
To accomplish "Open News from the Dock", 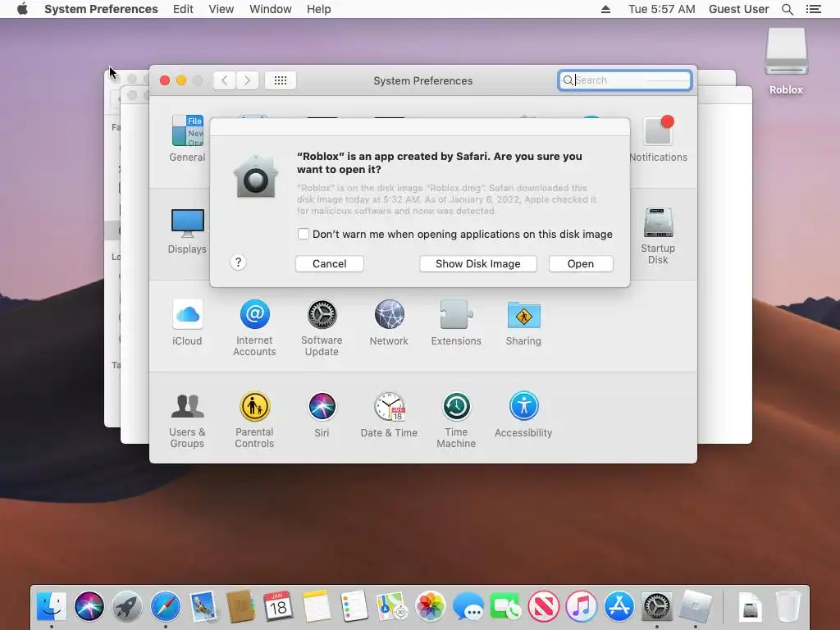I will tap(543, 606).
